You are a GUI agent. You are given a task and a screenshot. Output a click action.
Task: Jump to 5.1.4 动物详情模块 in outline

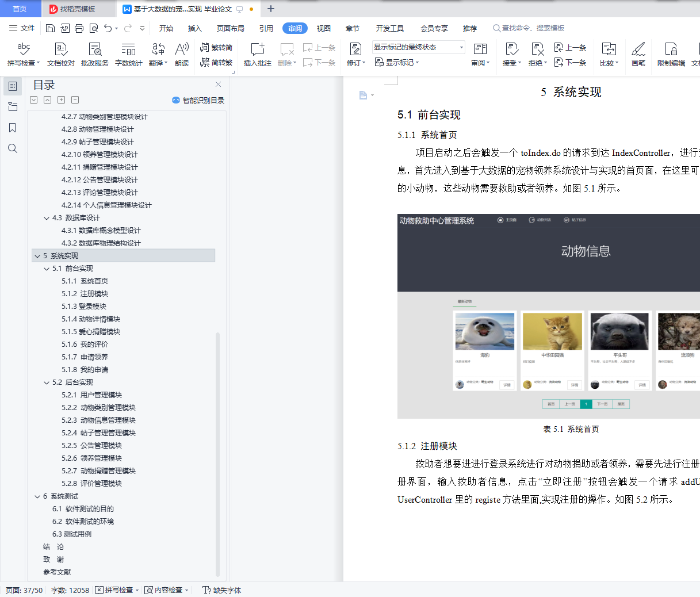point(91,319)
